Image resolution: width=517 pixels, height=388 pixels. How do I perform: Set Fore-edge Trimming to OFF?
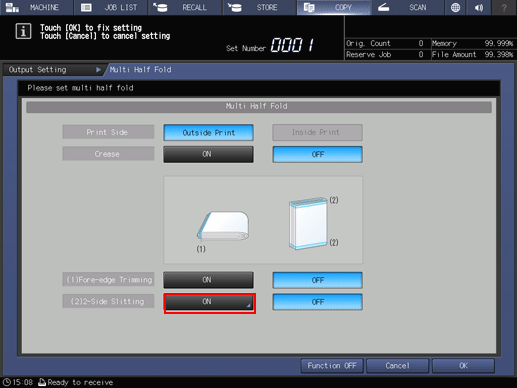(317, 280)
